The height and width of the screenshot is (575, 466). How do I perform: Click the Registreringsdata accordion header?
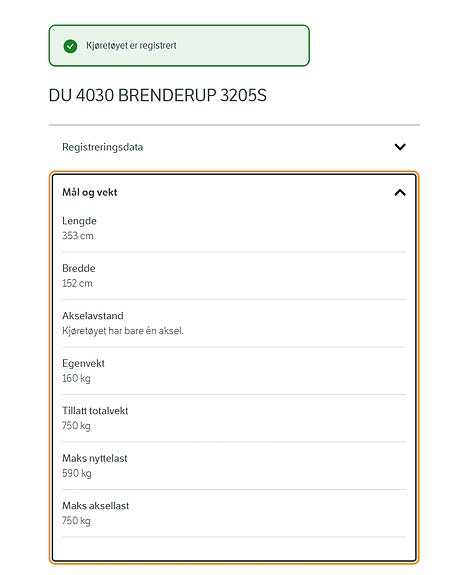pos(234,147)
